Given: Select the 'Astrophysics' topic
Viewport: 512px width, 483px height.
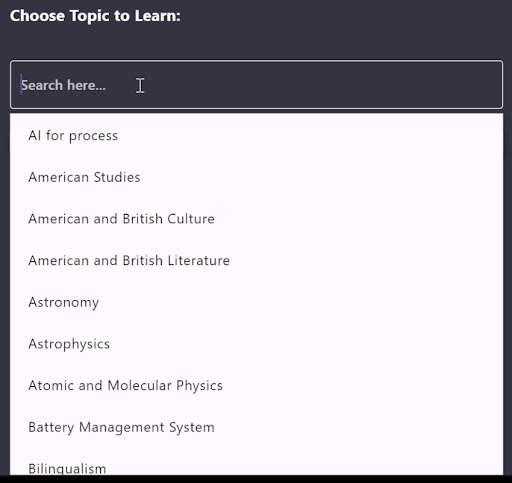Looking at the screenshot, I should 256,344.
